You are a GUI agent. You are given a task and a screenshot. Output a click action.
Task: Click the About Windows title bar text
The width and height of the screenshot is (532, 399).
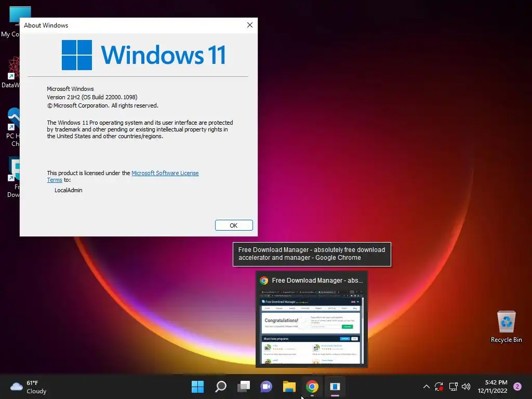[x=46, y=25]
